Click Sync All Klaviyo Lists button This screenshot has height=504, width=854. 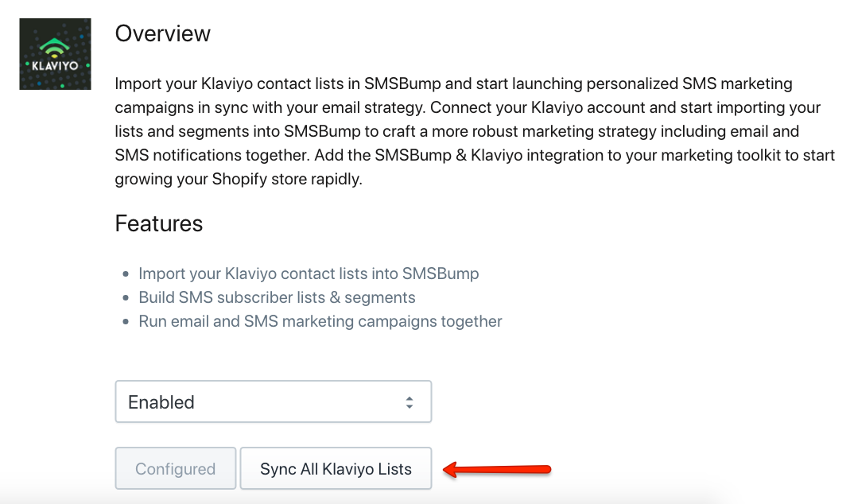coord(336,468)
